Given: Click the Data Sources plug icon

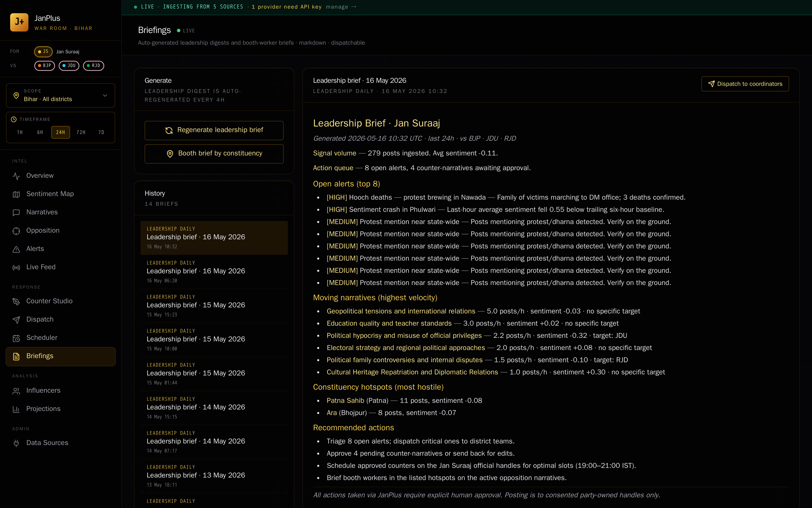Looking at the screenshot, I should coord(16,443).
